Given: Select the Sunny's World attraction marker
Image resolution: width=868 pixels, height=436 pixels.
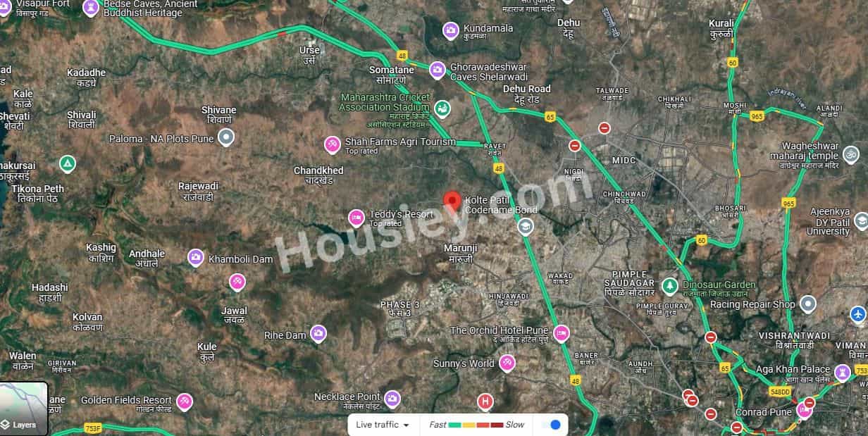Looking at the screenshot, I should coord(507,363).
